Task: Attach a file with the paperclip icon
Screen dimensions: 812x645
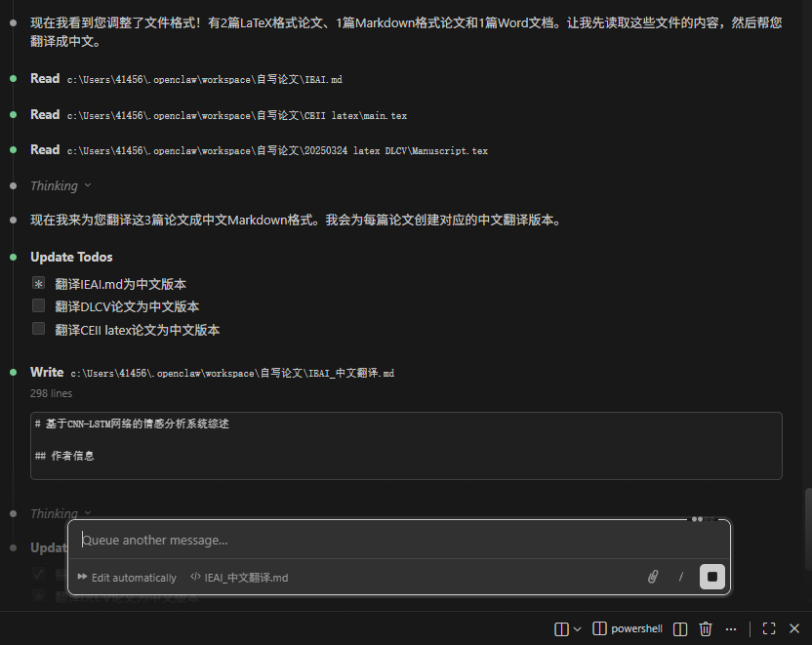Action: (653, 577)
